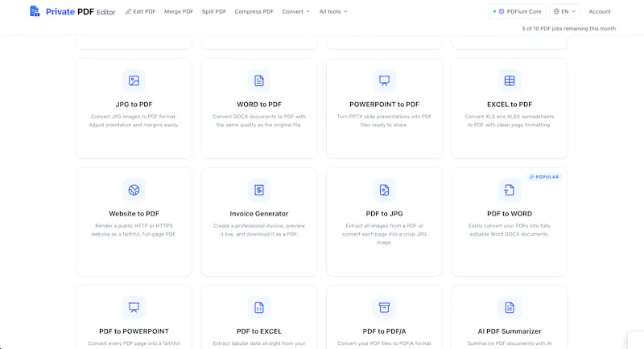Select the WORD to PDF card title
644x349 pixels.
pyautogui.click(x=259, y=105)
